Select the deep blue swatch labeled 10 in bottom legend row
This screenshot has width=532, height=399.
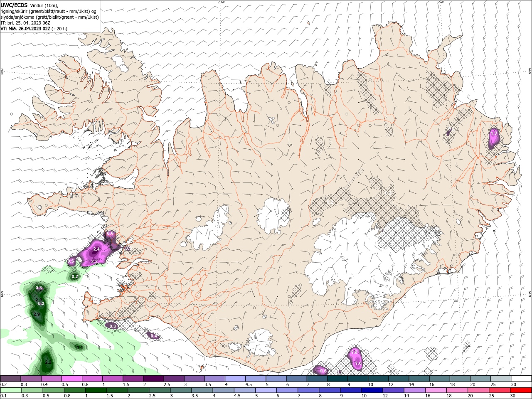(x=372, y=390)
